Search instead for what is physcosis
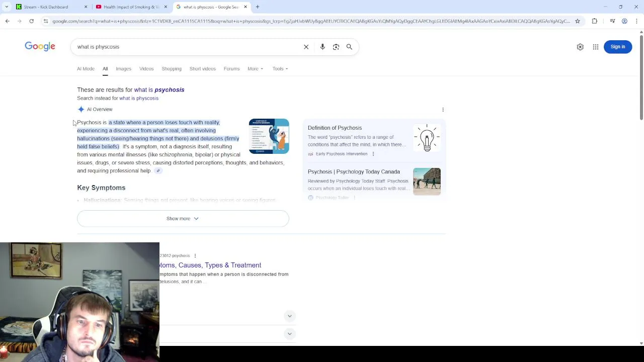 tap(139, 99)
